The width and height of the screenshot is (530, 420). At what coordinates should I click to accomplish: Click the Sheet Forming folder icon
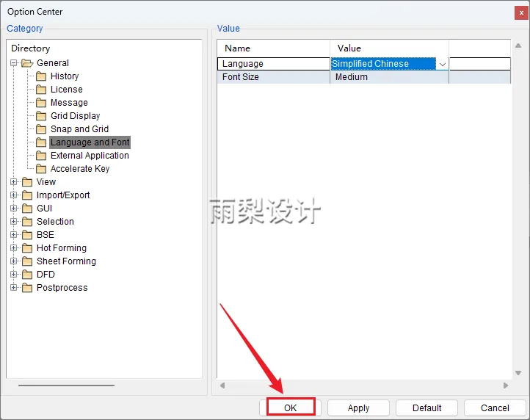coord(27,261)
